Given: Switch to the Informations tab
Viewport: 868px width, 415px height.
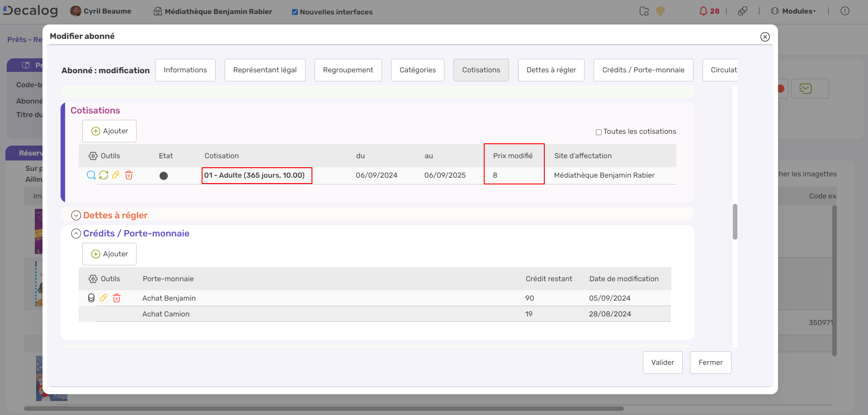Looking at the screenshot, I should [185, 70].
